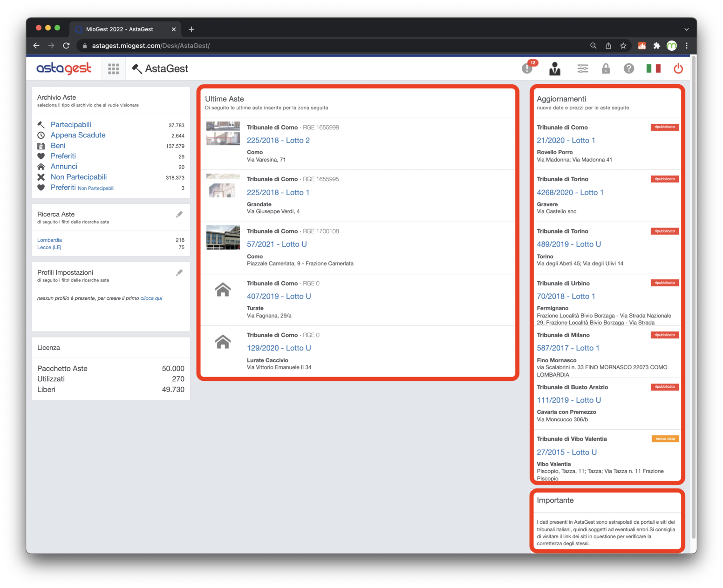This screenshot has width=723, height=588.
Task: Edit Profili Impostazioni with pencil icon
Action: tap(179, 273)
